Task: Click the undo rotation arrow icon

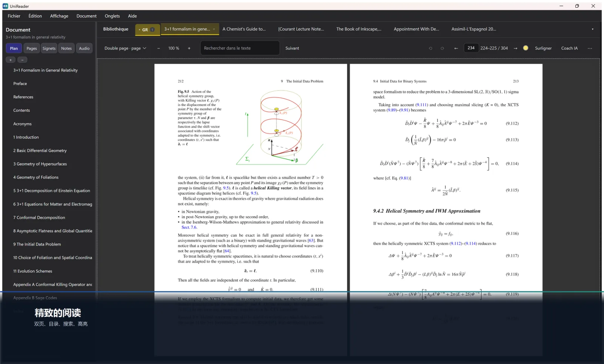Action: 430,48
